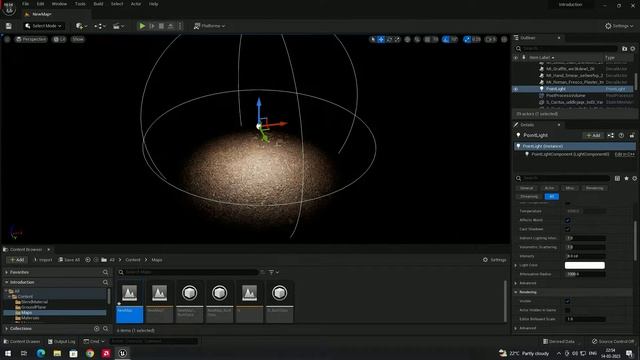Toggle grid snapping in viewport toolbar

coord(427,39)
